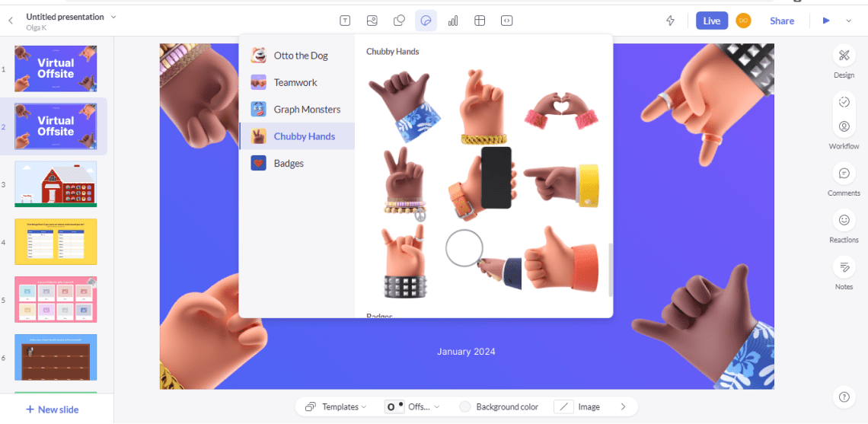Open the Table insert tool
The width and height of the screenshot is (868, 424).
click(480, 21)
